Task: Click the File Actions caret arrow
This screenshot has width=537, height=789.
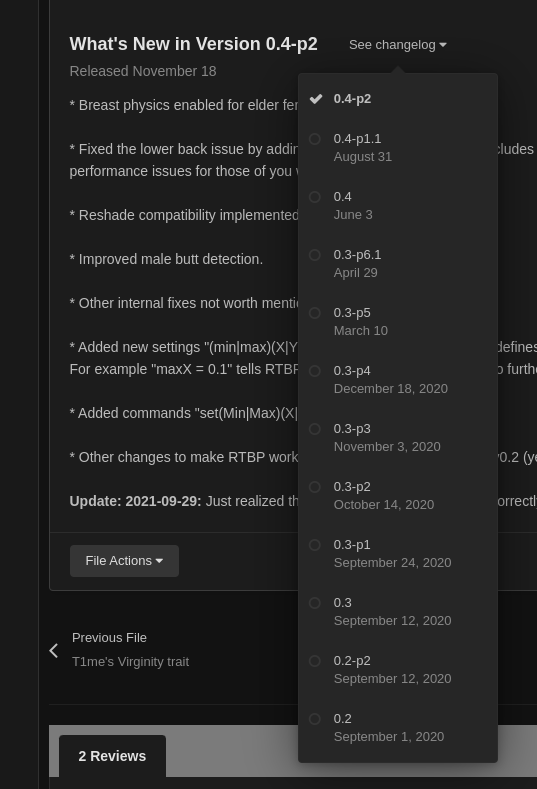Action: click(x=160, y=561)
